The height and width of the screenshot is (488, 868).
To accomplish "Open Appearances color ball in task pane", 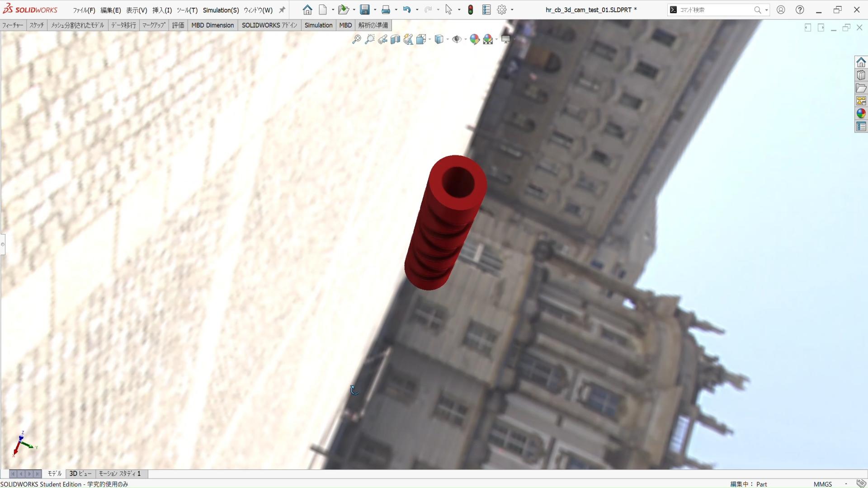I will tap(861, 113).
